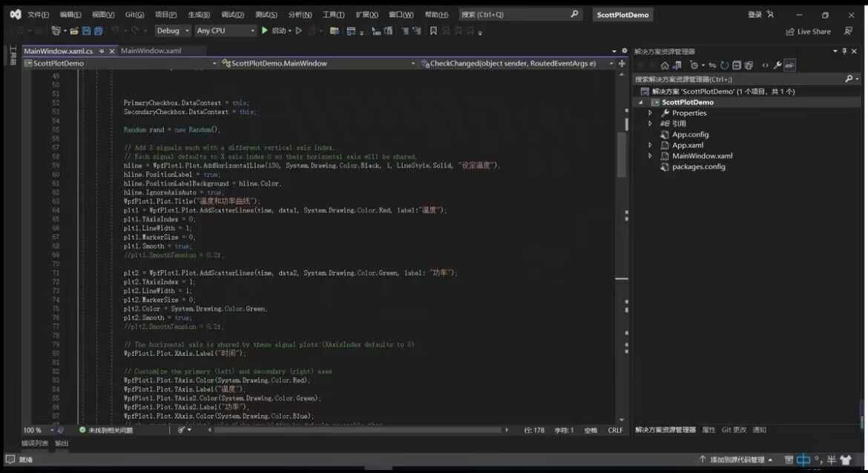The width and height of the screenshot is (868, 473).
Task: Click the editor horizontal scrollbar
Action: [x=357, y=430]
